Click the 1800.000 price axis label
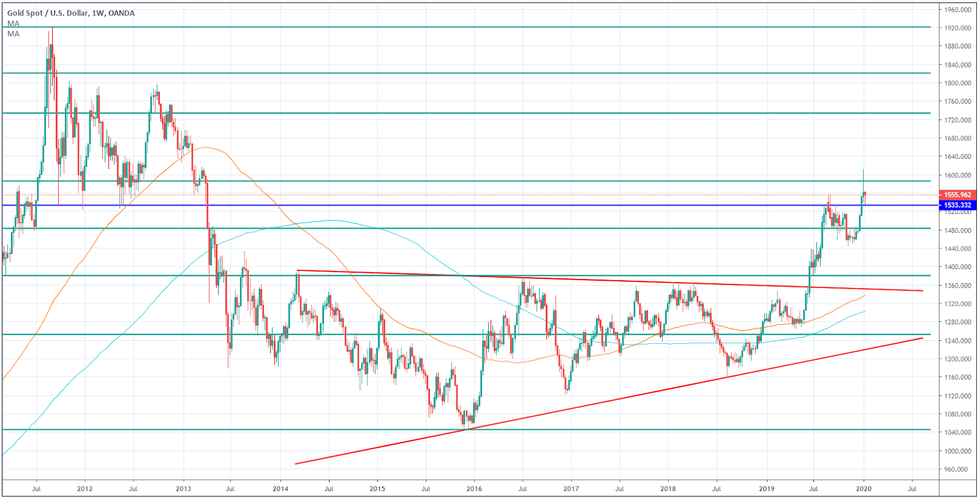Screen dimensions: 980x499 pos(957,83)
